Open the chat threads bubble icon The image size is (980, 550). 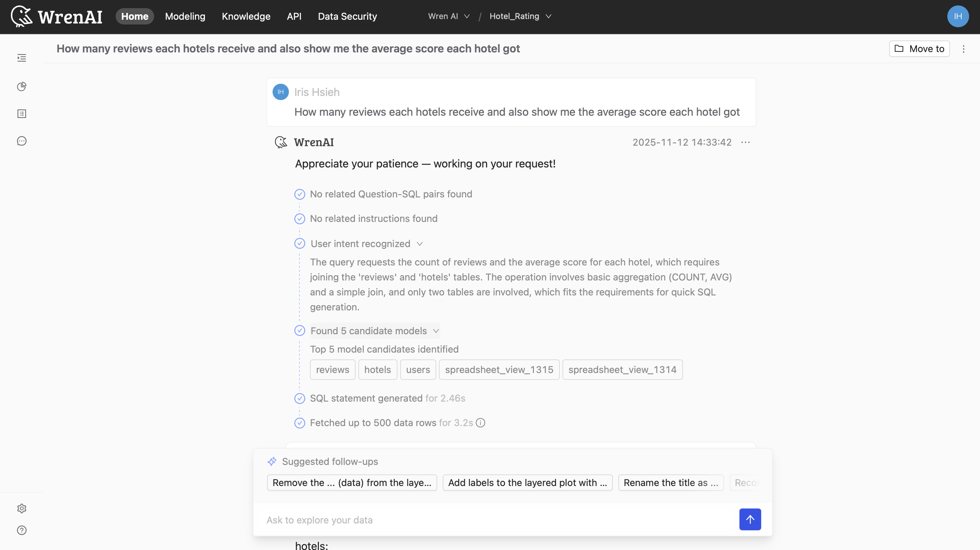click(x=22, y=141)
